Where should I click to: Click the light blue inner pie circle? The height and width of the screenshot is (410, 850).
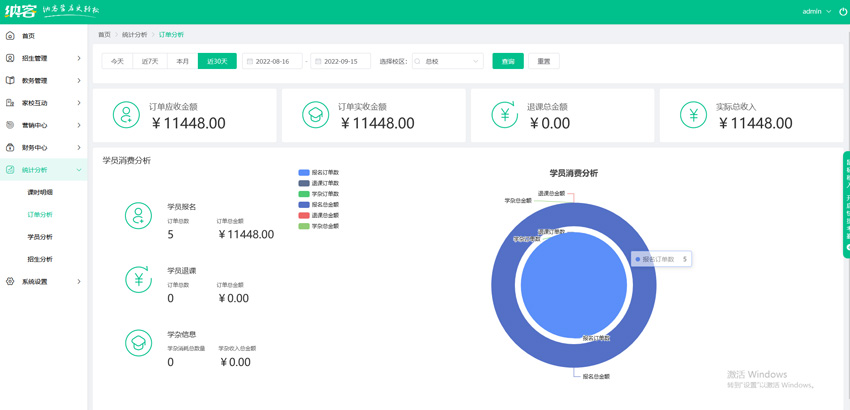pos(574,285)
